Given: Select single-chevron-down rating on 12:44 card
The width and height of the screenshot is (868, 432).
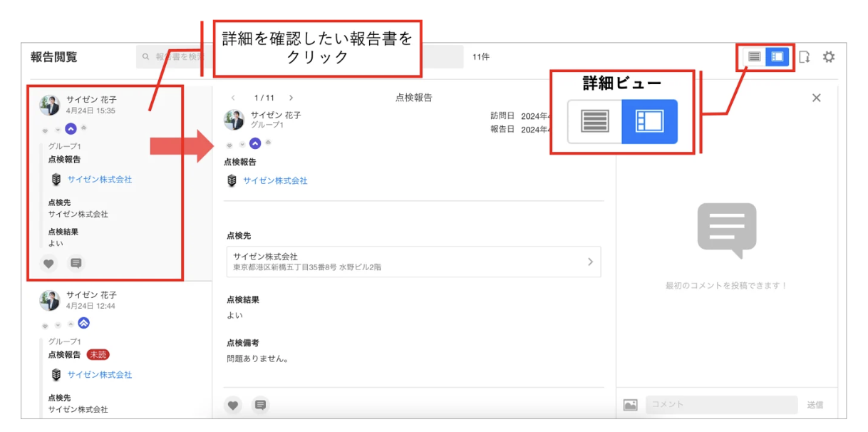Looking at the screenshot, I should (58, 325).
